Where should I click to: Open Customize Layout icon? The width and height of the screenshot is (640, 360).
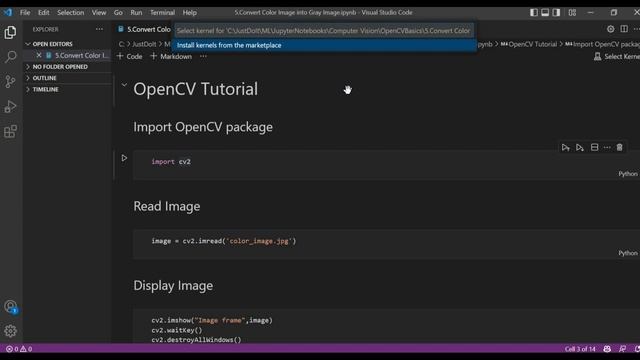click(572, 13)
